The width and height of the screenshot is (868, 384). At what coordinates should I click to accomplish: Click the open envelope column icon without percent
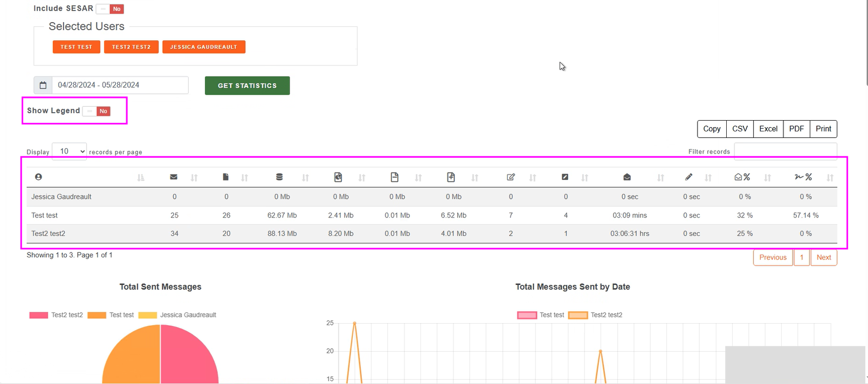(627, 177)
